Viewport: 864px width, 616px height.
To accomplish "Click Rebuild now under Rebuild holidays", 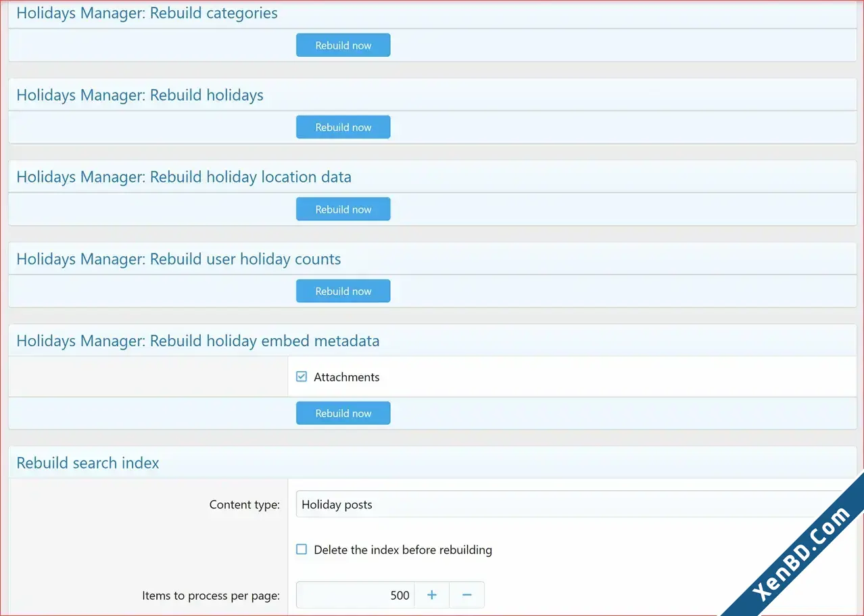I will pyautogui.click(x=343, y=127).
